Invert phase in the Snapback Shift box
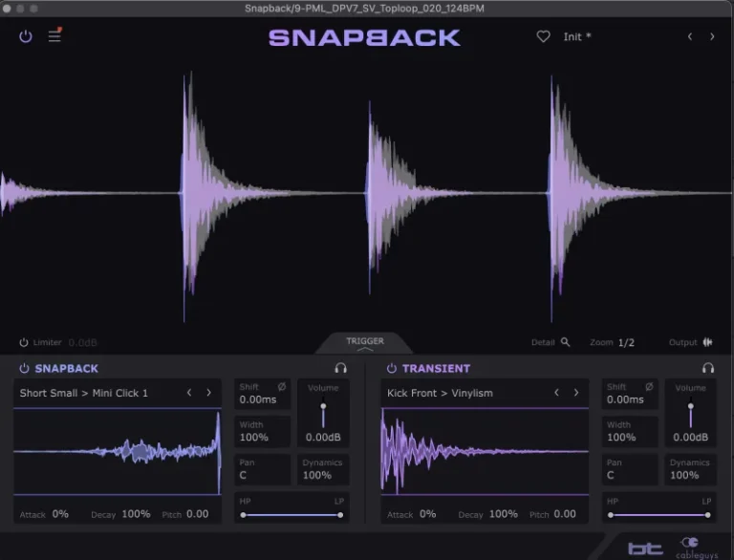The image size is (734, 560). point(281,387)
